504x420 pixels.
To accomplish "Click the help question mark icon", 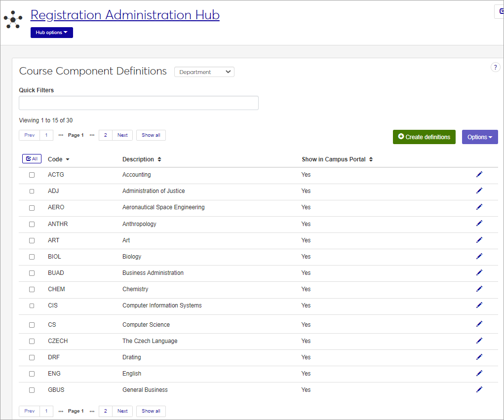I will (x=495, y=68).
